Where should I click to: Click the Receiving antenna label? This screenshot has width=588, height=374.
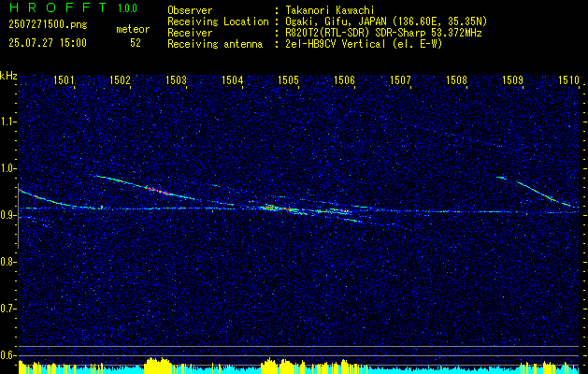coord(215,44)
